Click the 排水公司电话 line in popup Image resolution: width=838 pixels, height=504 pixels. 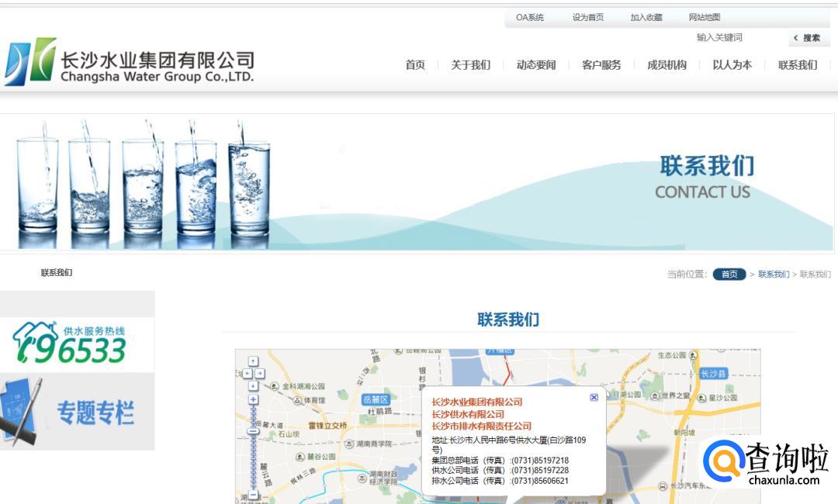[500, 481]
